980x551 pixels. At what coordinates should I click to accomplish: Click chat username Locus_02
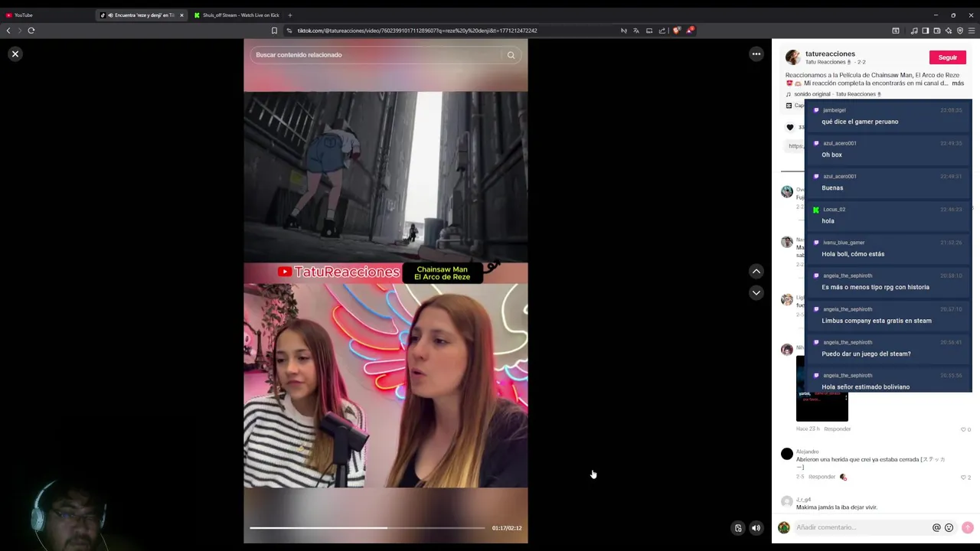834,210
